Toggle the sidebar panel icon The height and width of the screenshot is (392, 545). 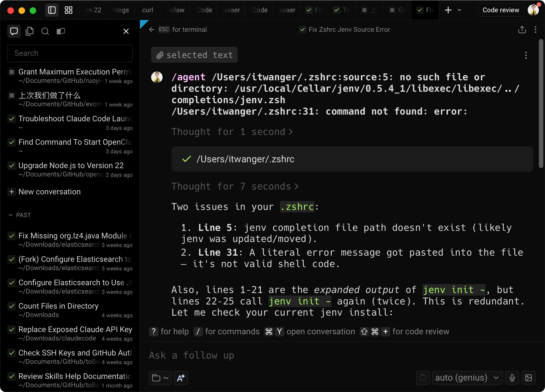[x=52, y=10]
